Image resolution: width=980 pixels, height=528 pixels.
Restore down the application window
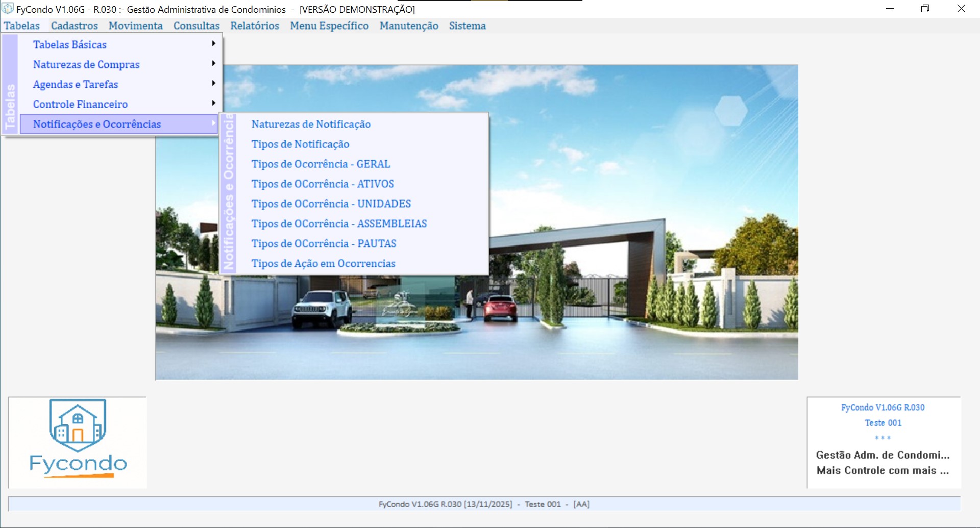tap(925, 9)
